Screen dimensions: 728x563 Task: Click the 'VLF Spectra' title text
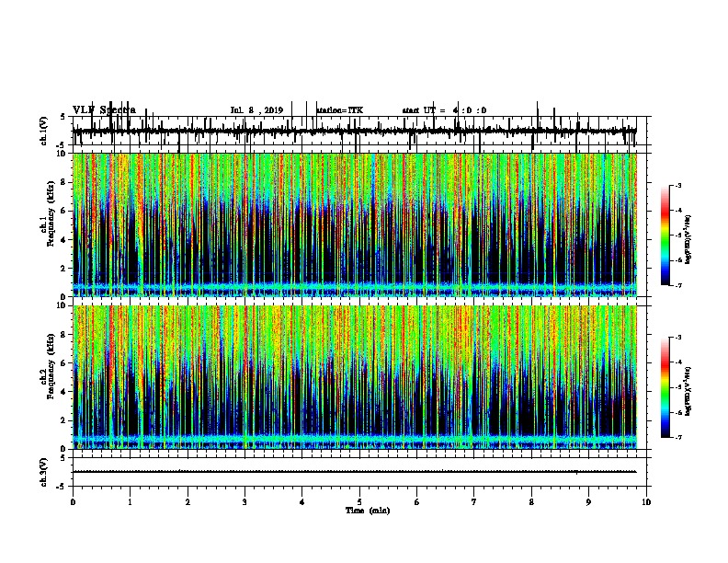tap(105, 110)
